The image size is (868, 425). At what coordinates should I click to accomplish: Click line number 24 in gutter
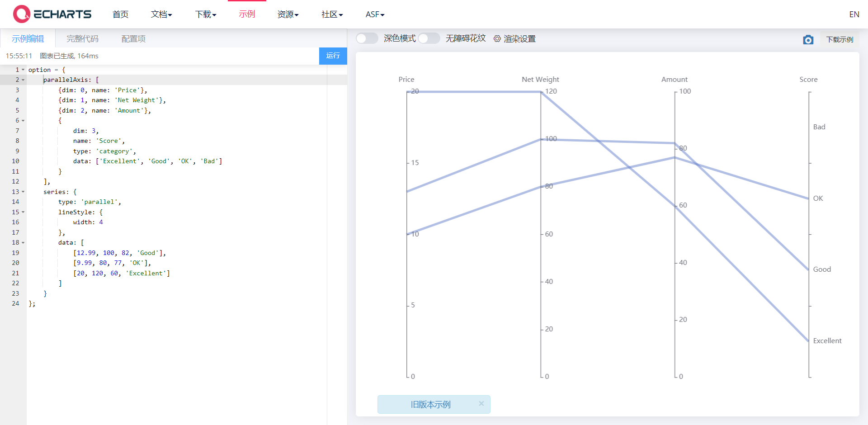pos(15,304)
